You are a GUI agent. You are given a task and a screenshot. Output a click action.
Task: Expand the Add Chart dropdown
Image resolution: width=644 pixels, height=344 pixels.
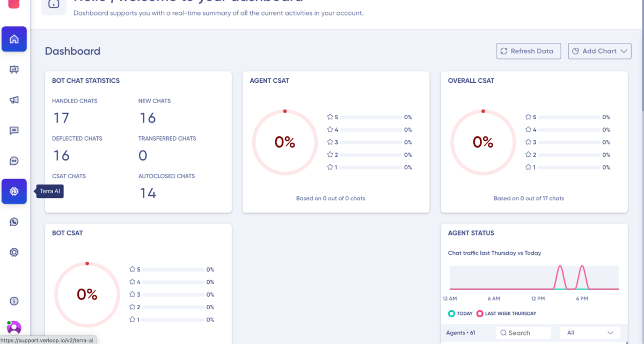(599, 51)
